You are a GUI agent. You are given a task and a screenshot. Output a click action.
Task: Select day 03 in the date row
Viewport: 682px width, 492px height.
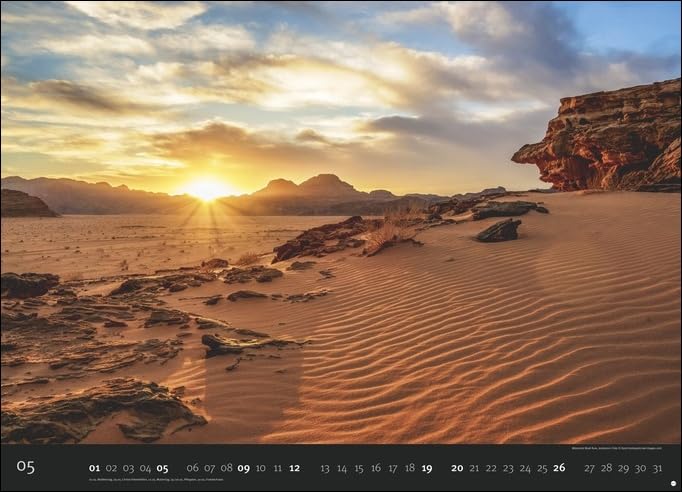pos(128,469)
